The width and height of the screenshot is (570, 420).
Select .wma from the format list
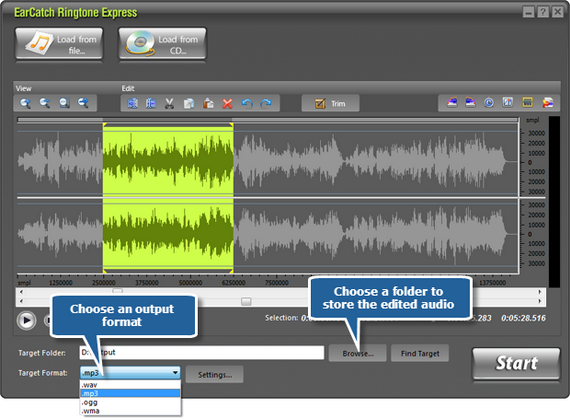tap(130, 411)
